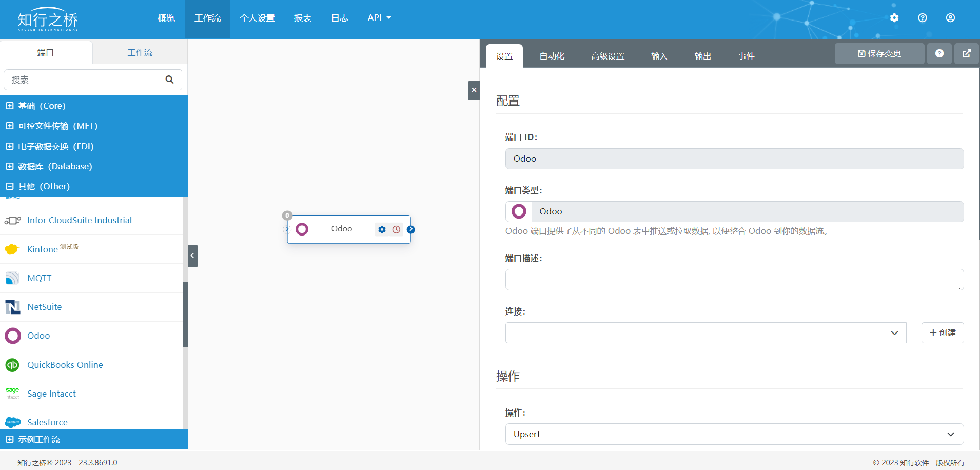Open the 操作 Upsert dropdown
980x470 pixels.
point(734,434)
